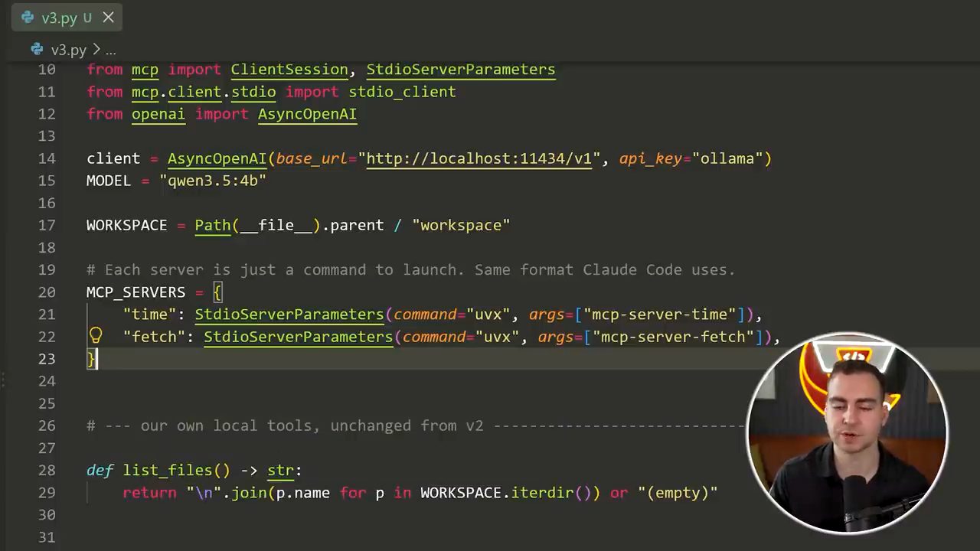Screen dimensions: 980x551
Task: Click stdio_client in the line 11 import
Action: [402, 92]
